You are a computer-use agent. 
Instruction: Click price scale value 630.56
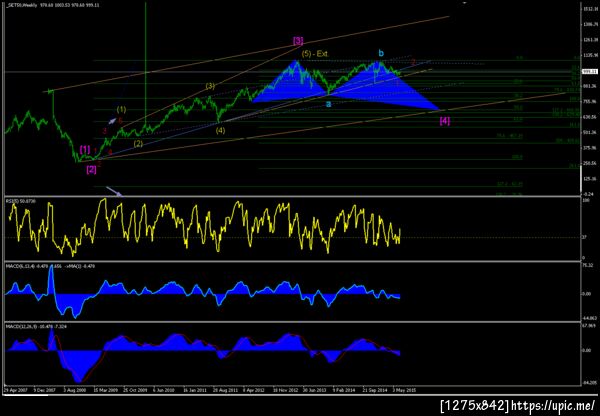coord(588,117)
